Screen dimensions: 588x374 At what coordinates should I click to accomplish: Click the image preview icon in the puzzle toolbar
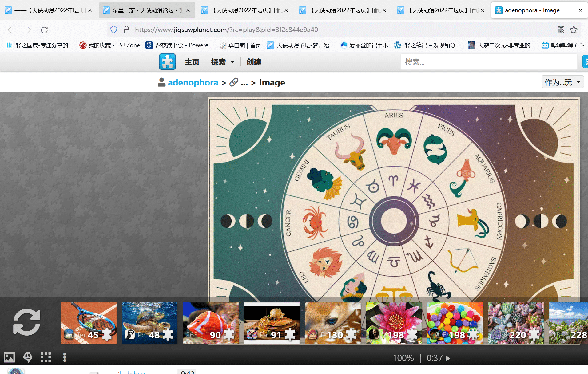pos(9,357)
